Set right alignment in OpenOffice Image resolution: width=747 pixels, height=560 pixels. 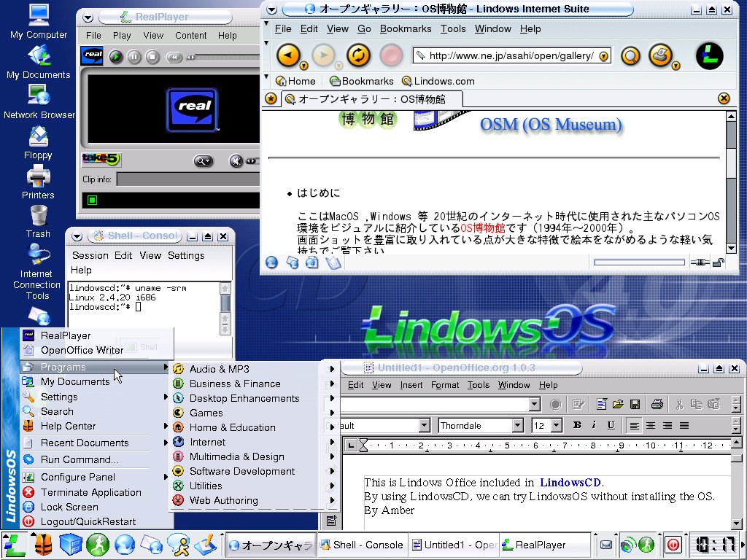[667, 425]
